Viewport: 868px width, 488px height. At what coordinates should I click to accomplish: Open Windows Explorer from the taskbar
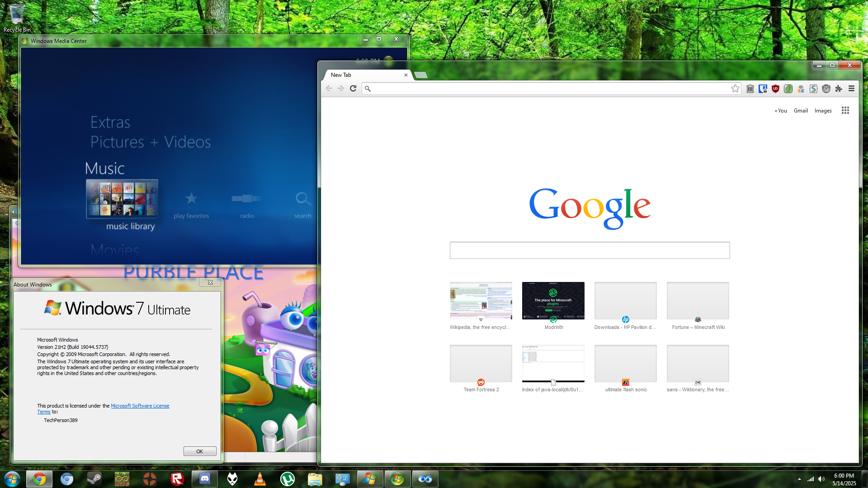315,479
